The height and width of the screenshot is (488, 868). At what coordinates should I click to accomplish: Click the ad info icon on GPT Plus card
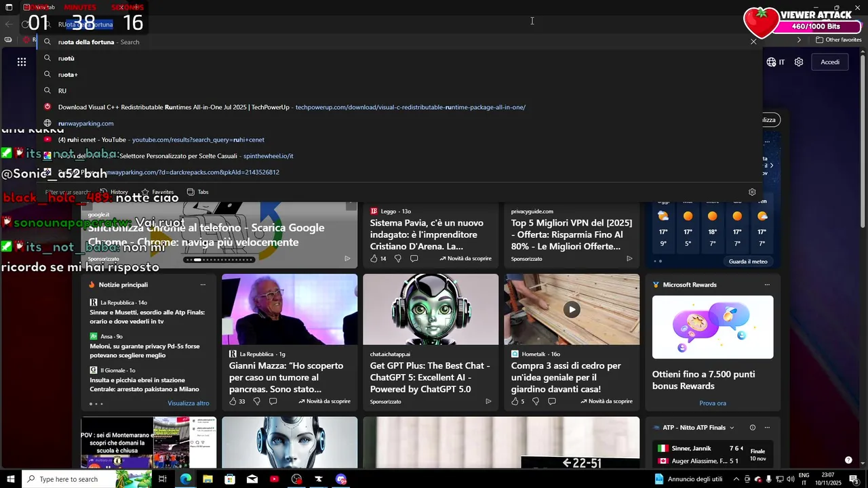(x=488, y=401)
